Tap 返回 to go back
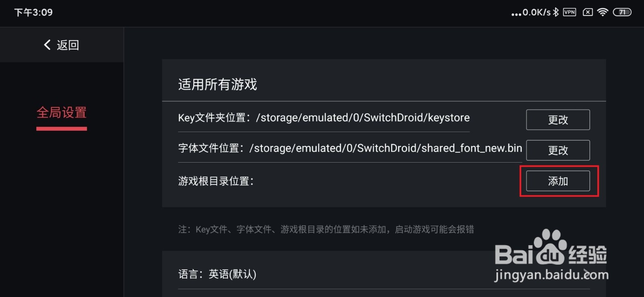This screenshot has height=297, width=644. coord(69,45)
